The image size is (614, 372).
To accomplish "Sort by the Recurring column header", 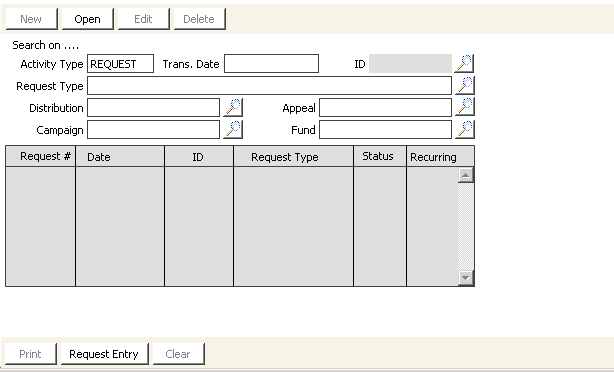I will (441, 156).
